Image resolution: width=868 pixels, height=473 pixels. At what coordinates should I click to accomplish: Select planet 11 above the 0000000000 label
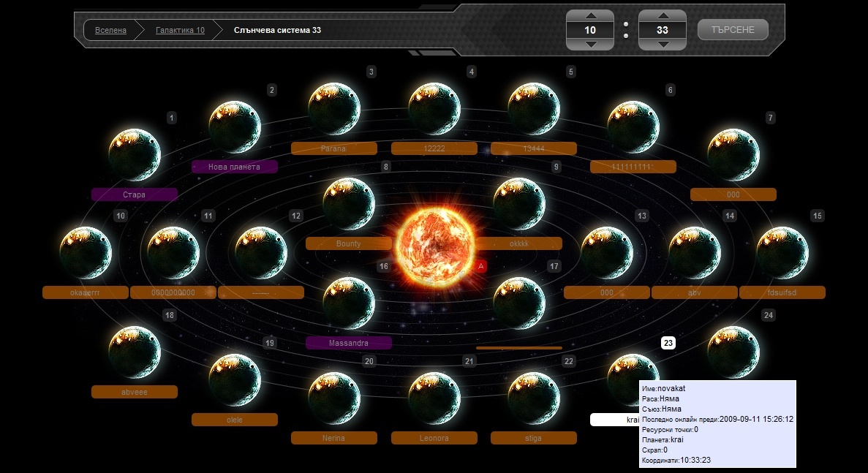click(173, 253)
